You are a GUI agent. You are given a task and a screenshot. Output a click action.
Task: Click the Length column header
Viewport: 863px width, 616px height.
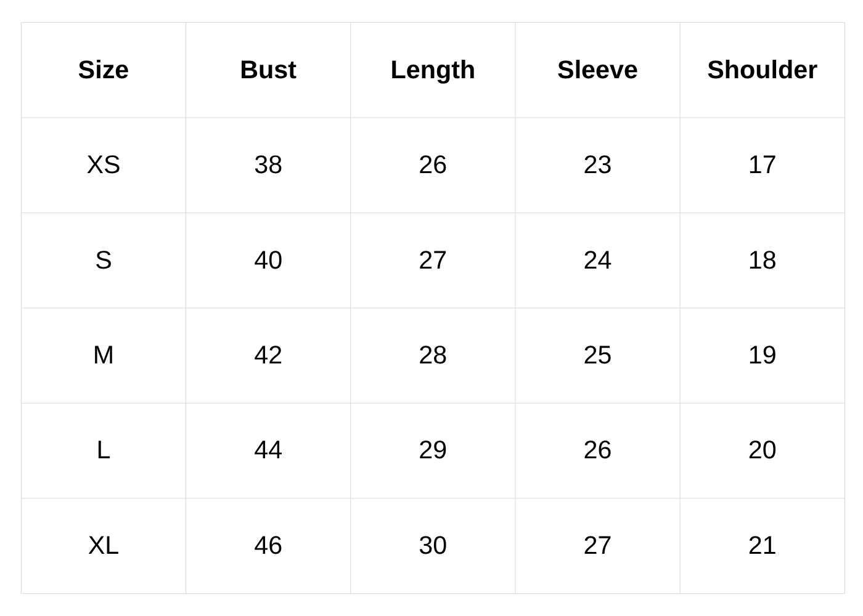(433, 70)
